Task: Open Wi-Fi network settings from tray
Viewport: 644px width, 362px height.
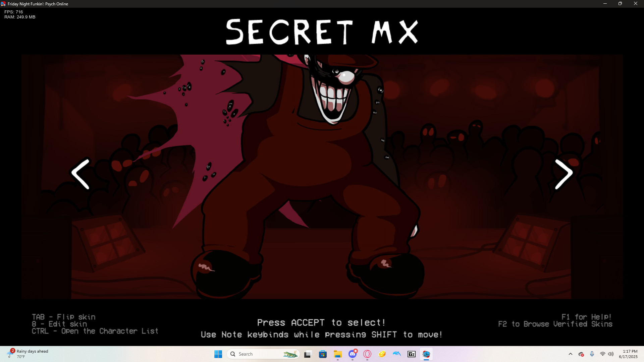Action: coord(602,354)
